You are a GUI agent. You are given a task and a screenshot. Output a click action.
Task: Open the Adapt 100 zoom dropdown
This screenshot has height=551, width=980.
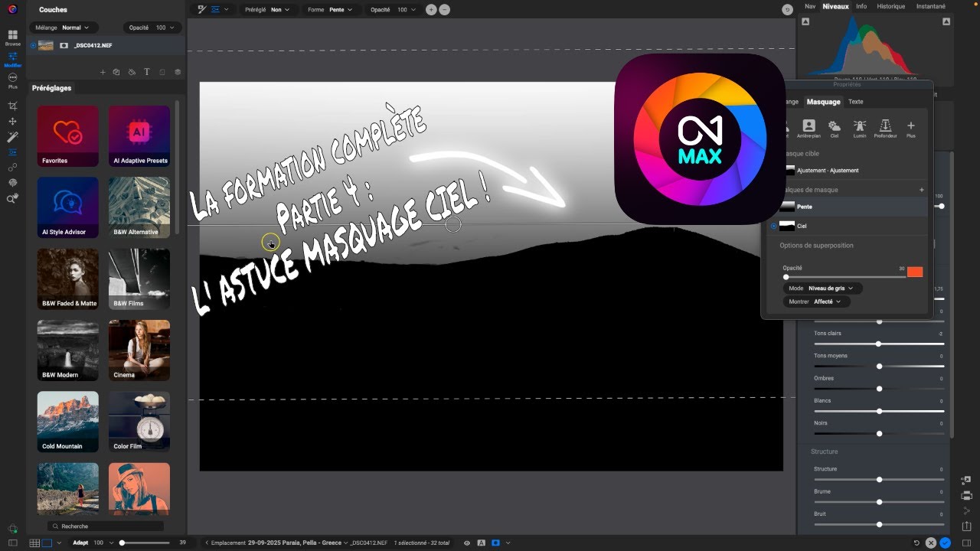(91, 543)
